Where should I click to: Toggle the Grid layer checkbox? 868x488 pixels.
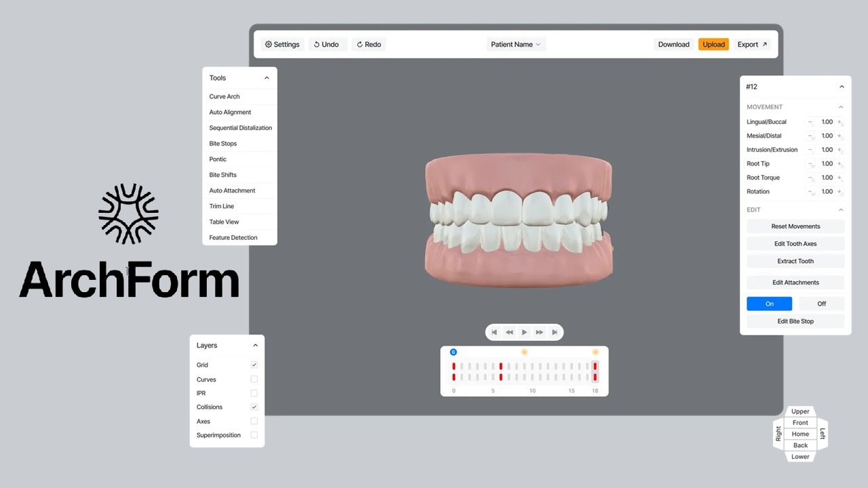254,365
